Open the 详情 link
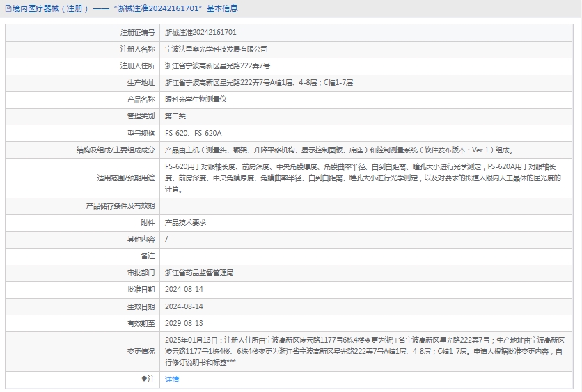 (172, 379)
